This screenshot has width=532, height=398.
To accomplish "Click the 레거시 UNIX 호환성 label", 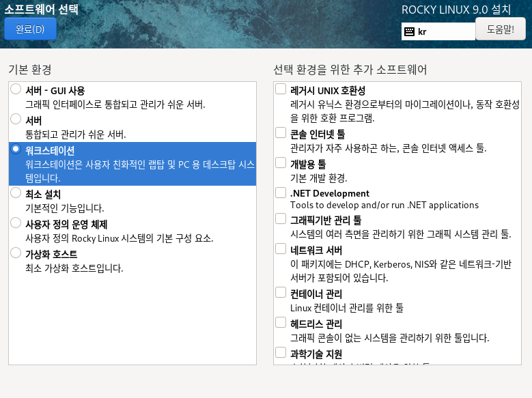I will (328, 91).
